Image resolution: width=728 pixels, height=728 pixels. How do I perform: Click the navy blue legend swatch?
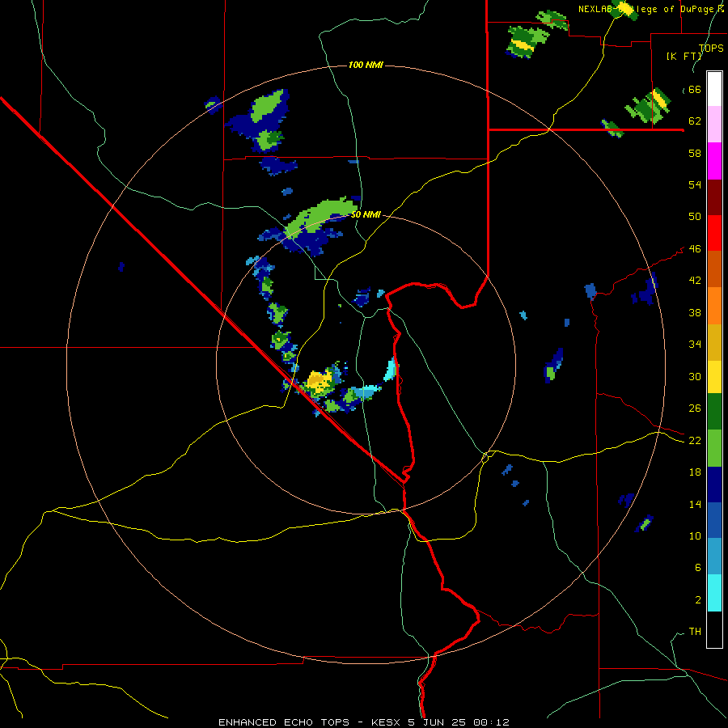tap(714, 485)
